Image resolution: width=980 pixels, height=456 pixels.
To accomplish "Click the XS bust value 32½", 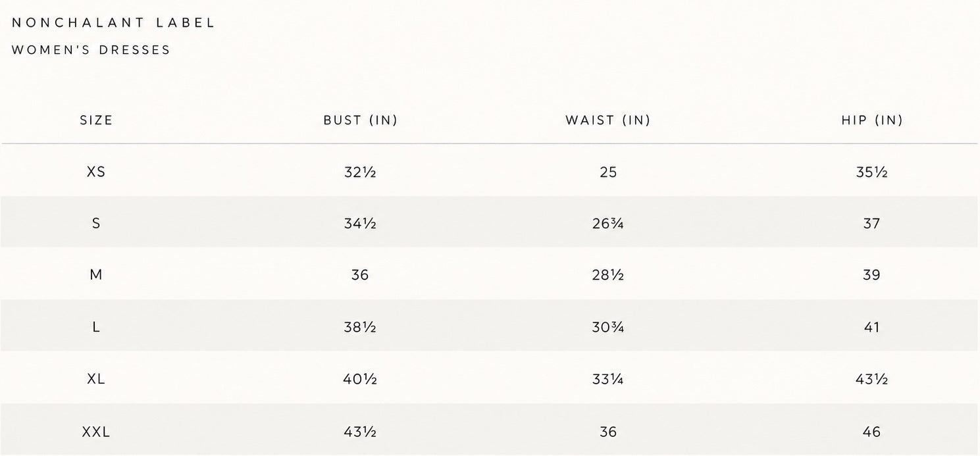I will coord(360,172).
